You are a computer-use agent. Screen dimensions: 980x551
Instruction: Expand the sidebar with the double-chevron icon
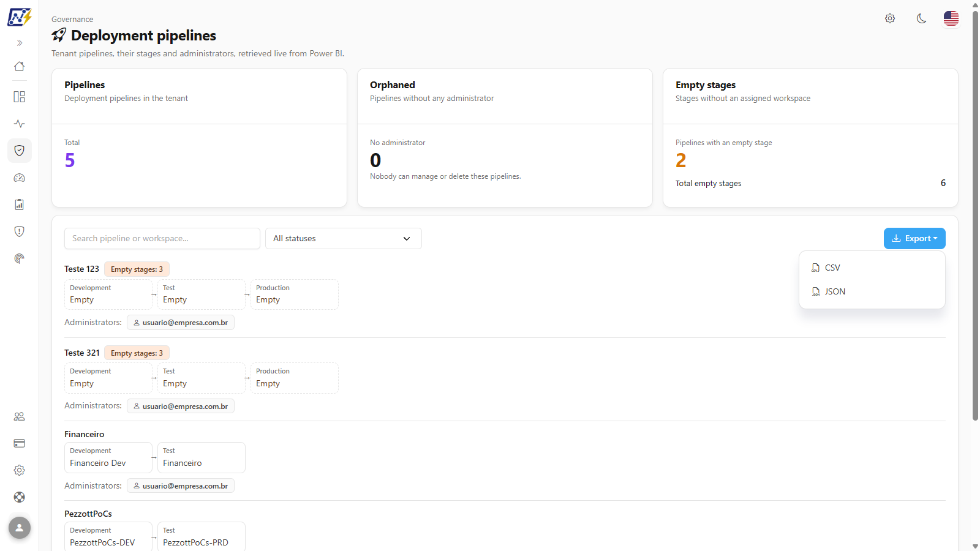pyautogui.click(x=20, y=43)
